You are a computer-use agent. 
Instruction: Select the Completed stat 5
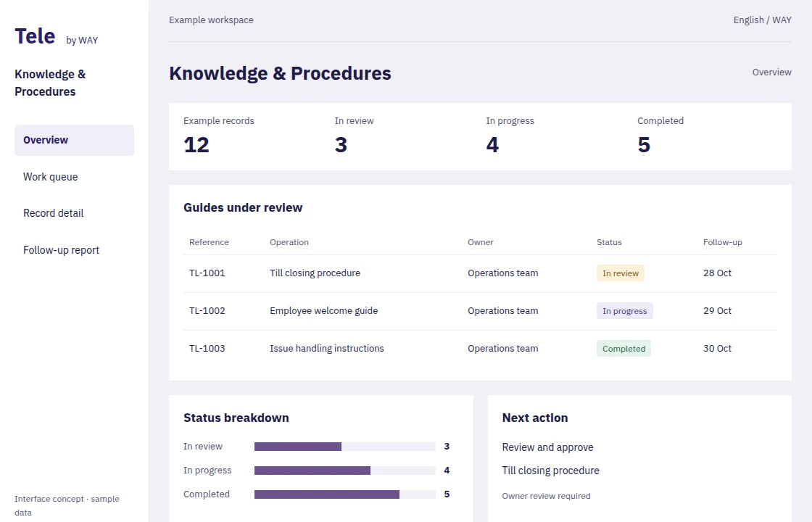[x=644, y=144]
